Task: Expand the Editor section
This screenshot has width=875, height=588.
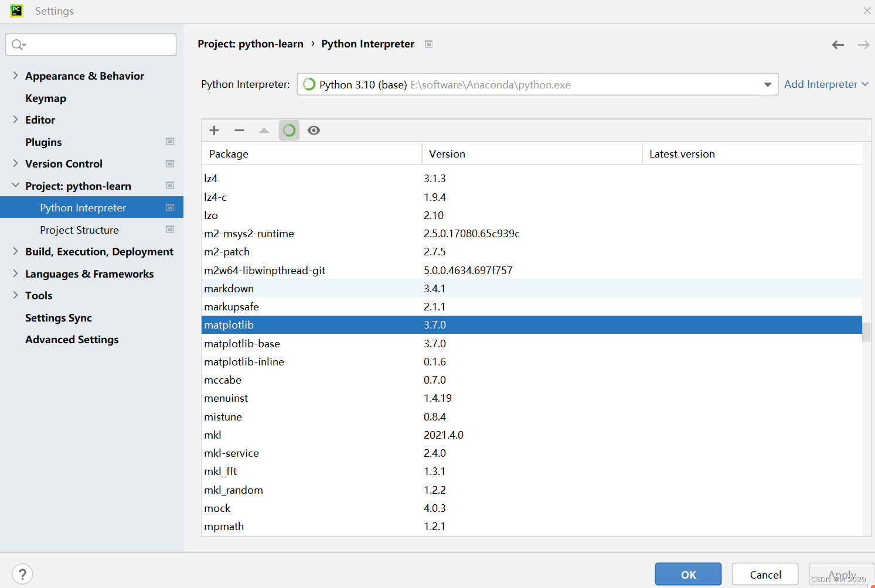Action: pyautogui.click(x=15, y=119)
